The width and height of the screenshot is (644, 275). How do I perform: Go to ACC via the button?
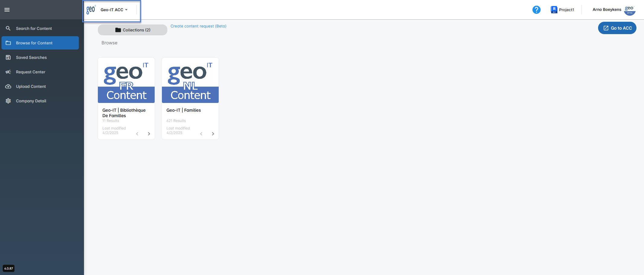[x=617, y=28]
